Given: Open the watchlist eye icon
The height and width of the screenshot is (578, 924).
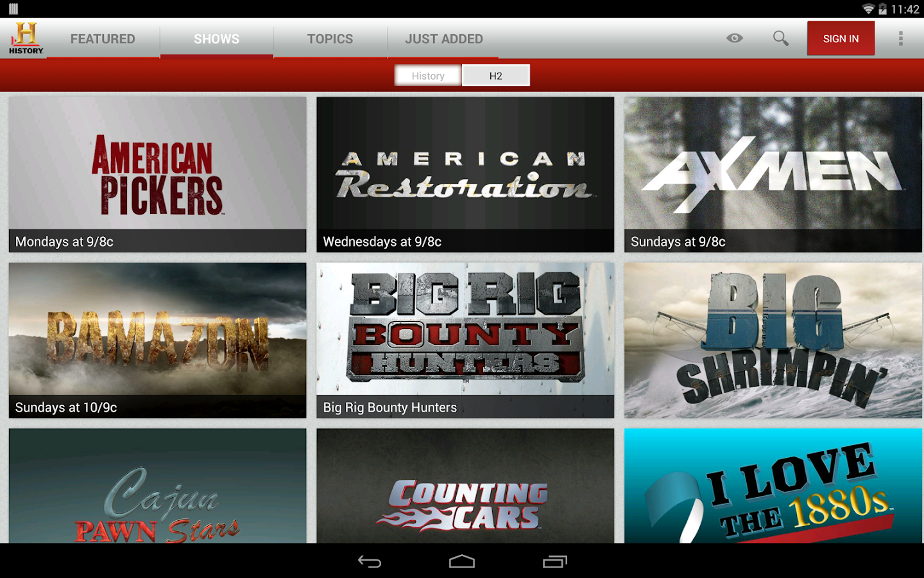Looking at the screenshot, I should point(733,39).
